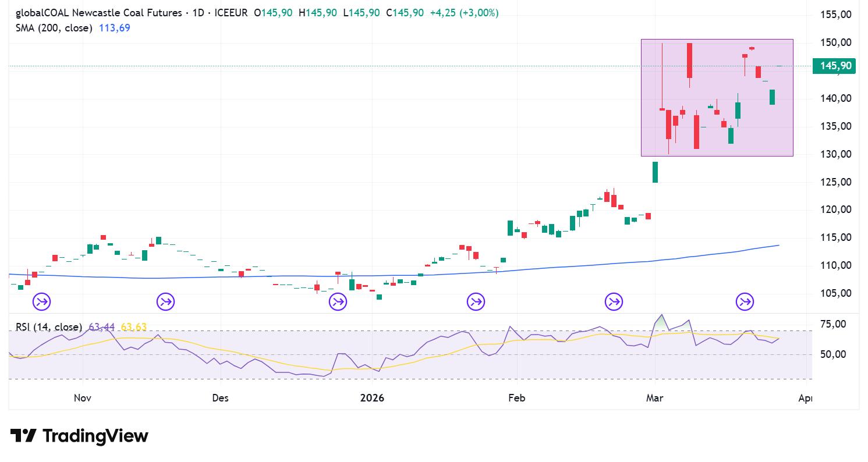Click the 135,00 price axis label
Screen dimensions: 868x462
(x=837, y=126)
